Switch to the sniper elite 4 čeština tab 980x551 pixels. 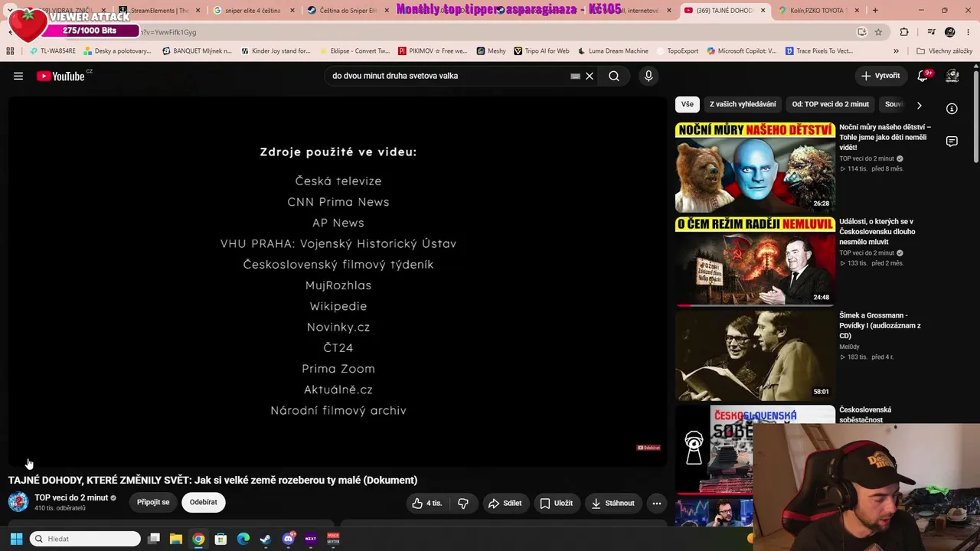[x=249, y=11]
